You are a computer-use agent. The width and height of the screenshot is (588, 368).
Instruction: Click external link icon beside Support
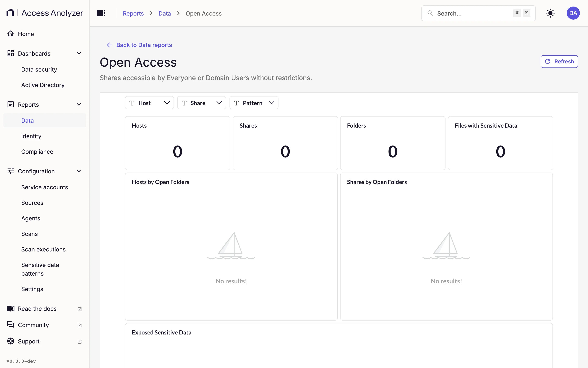[79, 341]
